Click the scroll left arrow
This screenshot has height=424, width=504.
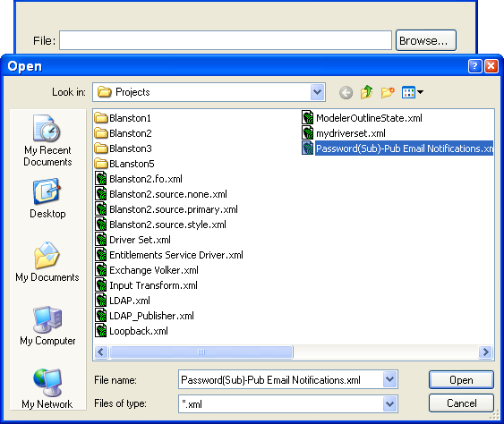[x=101, y=352]
